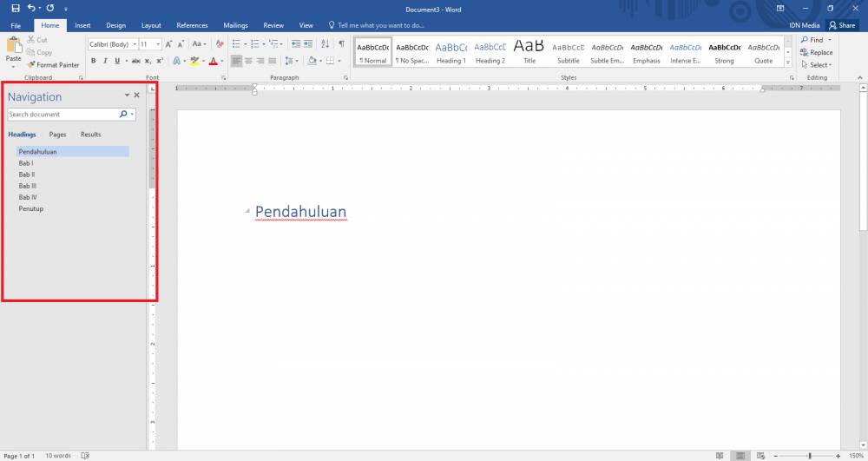
Task: Jump to Bab III heading in Navigation
Action: (28, 186)
